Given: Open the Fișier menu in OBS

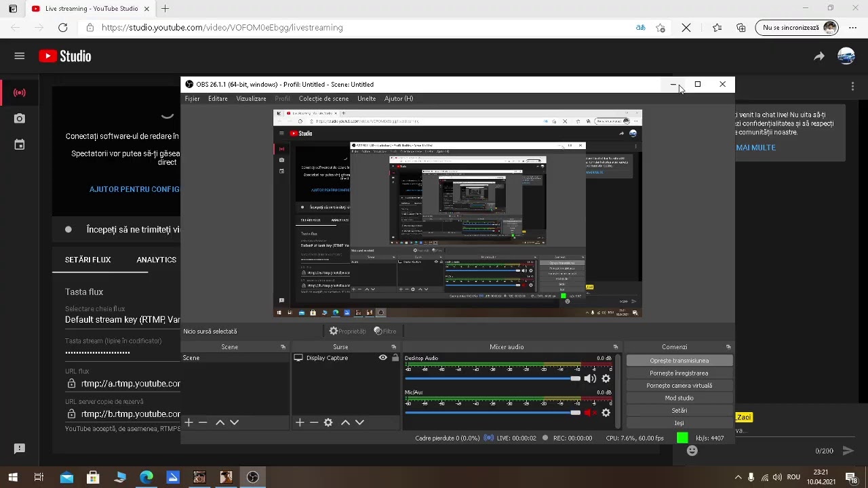Looking at the screenshot, I should 192,99.
